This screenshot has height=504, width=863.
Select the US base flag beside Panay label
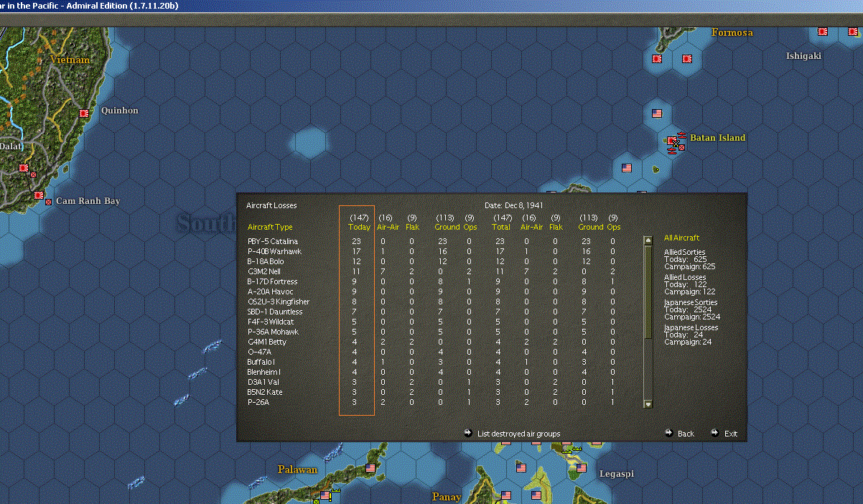click(x=505, y=495)
